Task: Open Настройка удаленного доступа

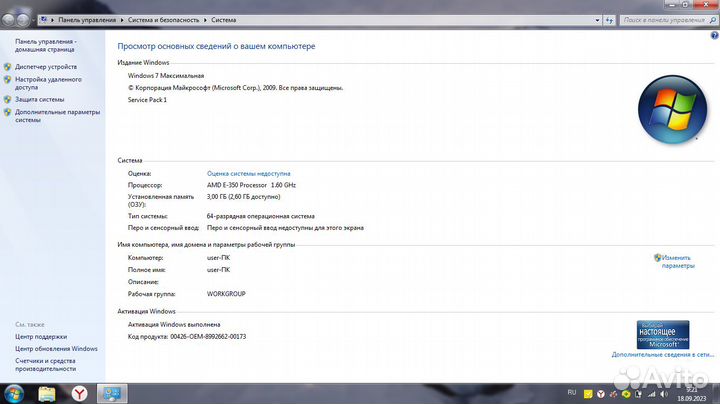Action: click(x=48, y=83)
